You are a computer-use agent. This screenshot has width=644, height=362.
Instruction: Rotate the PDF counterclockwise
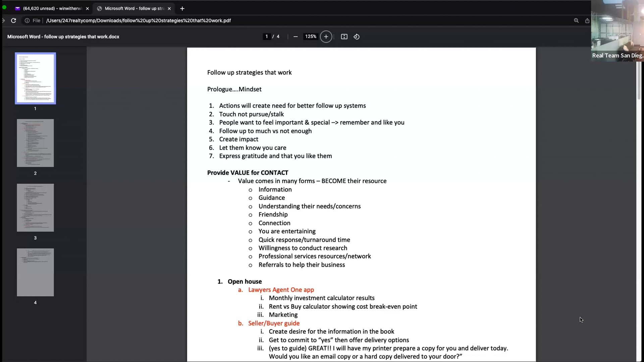[x=356, y=37]
